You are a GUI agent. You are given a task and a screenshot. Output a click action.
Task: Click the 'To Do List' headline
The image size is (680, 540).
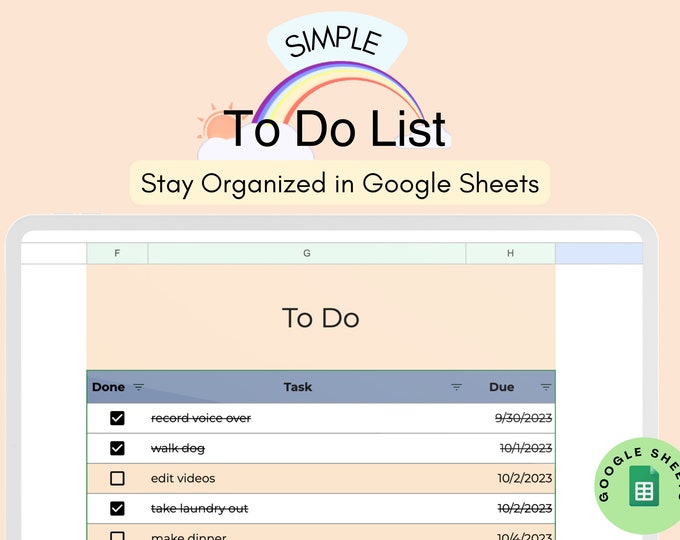pos(335,128)
